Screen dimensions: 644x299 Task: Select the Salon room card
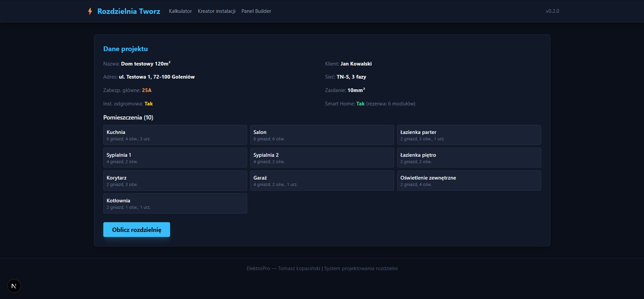point(322,135)
